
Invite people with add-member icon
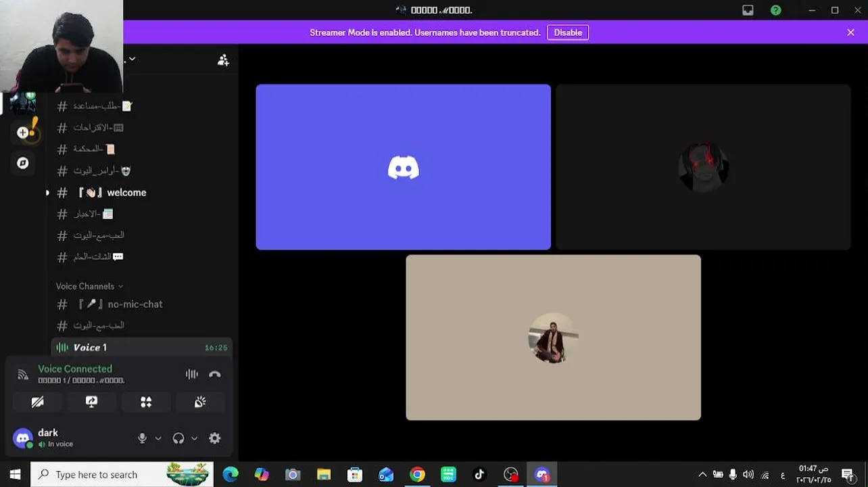point(223,60)
